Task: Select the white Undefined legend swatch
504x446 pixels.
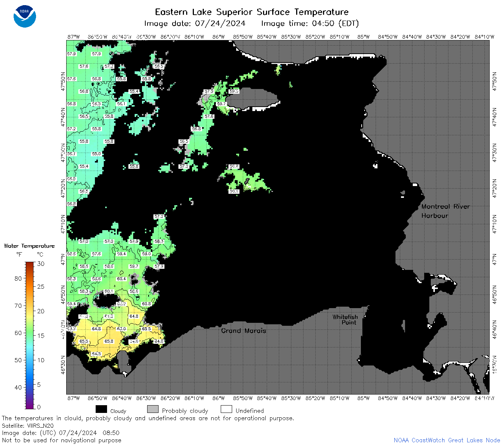Action: [x=226, y=409]
